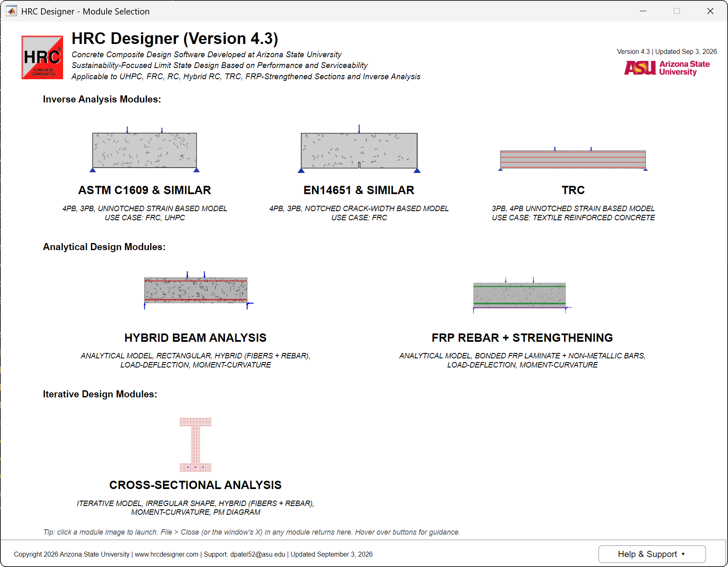Click the 'MOMENT-CURVATURE, PM DIAGRAM' description
This screenshot has height=567, width=728.
195,512
